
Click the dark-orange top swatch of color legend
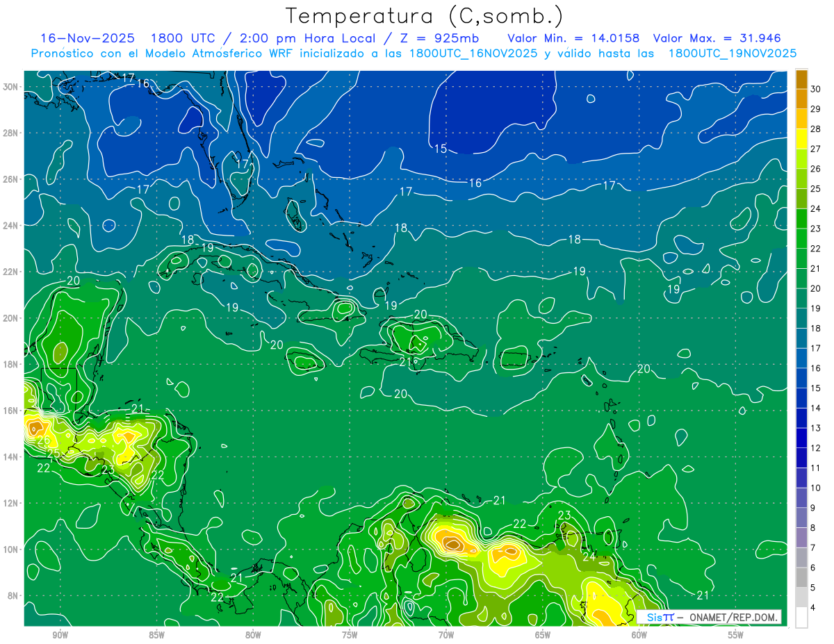[801, 79]
